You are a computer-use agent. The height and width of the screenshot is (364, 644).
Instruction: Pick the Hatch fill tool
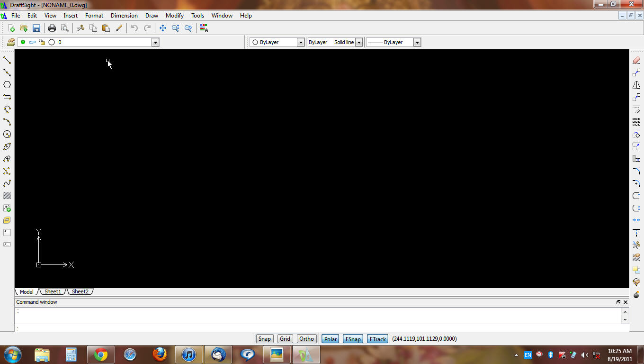[7, 196]
